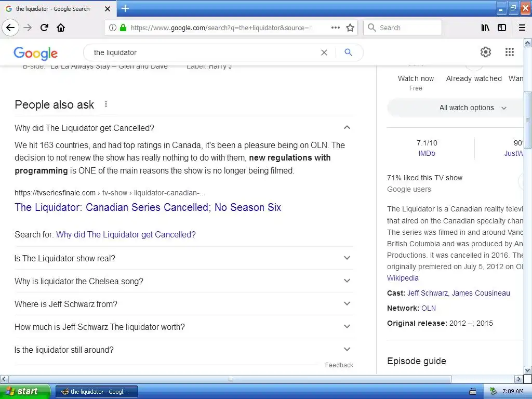Click 'Search for: Why did The Liquidator get Cancelled?' link

coord(126,234)
